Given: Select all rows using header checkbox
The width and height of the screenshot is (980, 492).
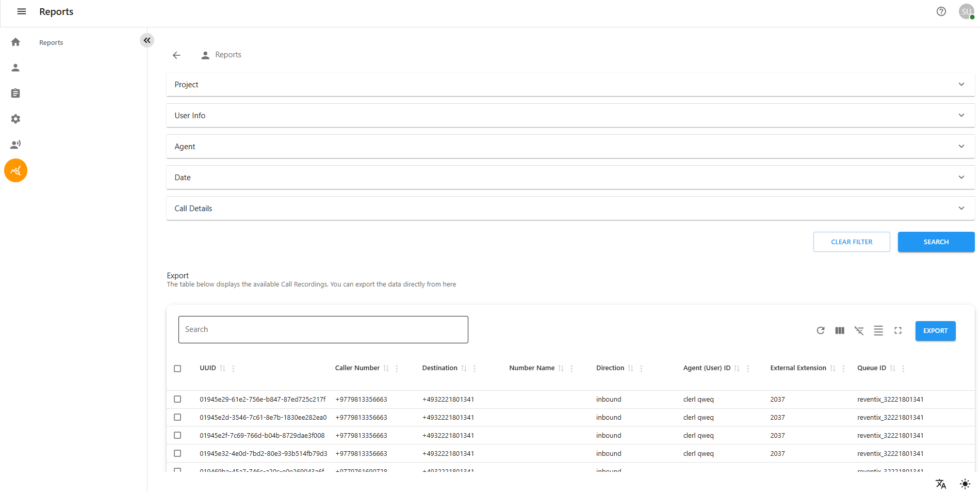Looking at the screenshot, I should click(x=177, y=369).
